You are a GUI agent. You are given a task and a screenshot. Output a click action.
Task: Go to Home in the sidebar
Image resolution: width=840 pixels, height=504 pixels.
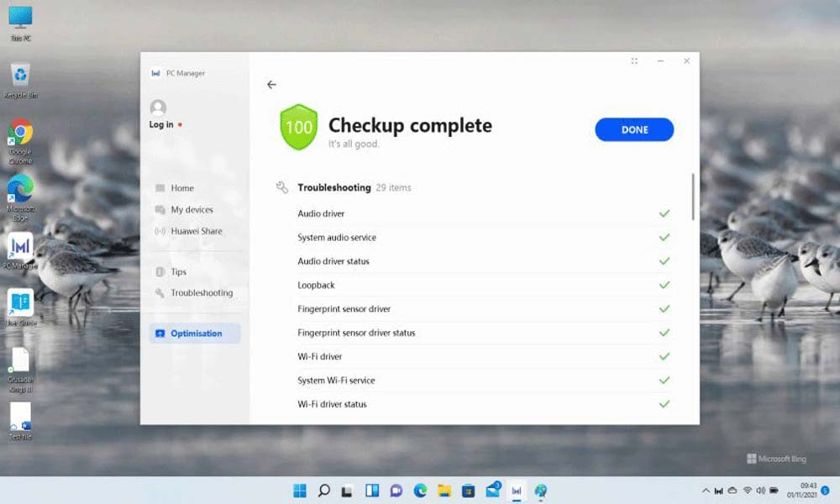(182, 188)
